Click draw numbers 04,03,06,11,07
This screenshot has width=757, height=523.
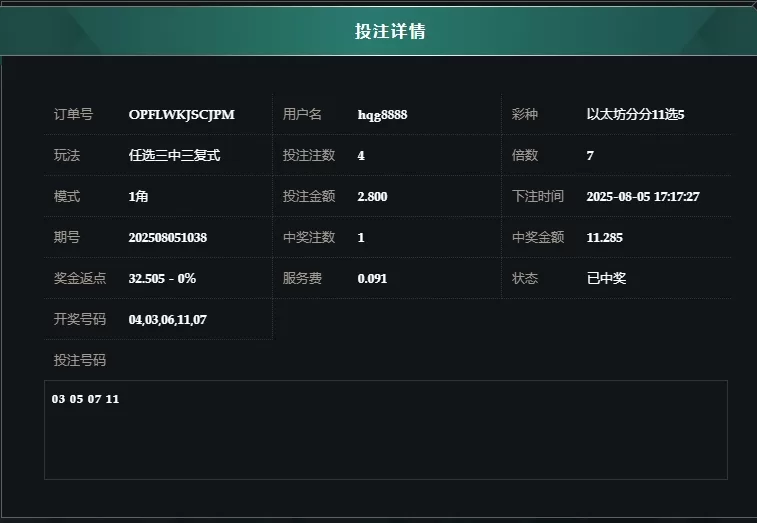[168, 320]
